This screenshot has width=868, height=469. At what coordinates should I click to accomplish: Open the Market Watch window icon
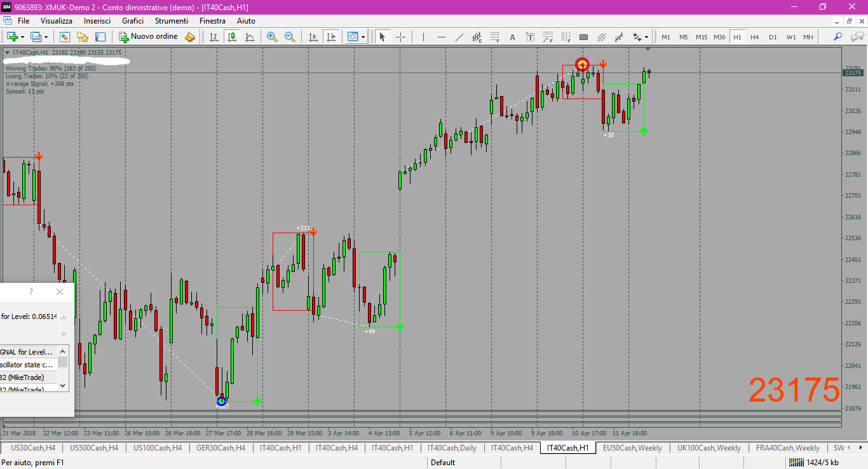65,37
